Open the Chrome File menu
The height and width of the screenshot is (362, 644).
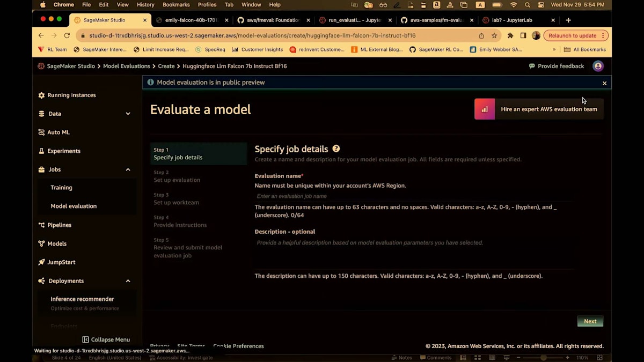pos(86,5)
